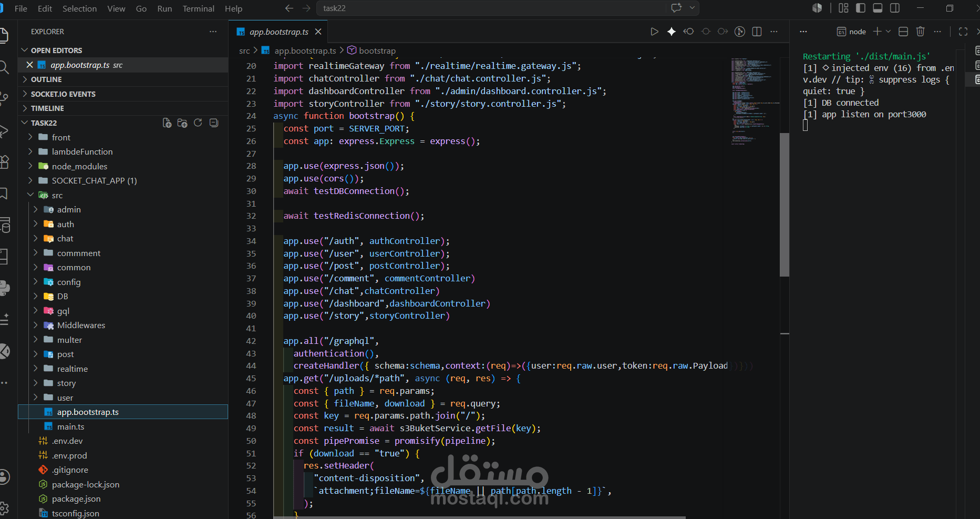Kill the node terminal with trash icon
Screen dimensions: 980x519
(x=920, y=32)
